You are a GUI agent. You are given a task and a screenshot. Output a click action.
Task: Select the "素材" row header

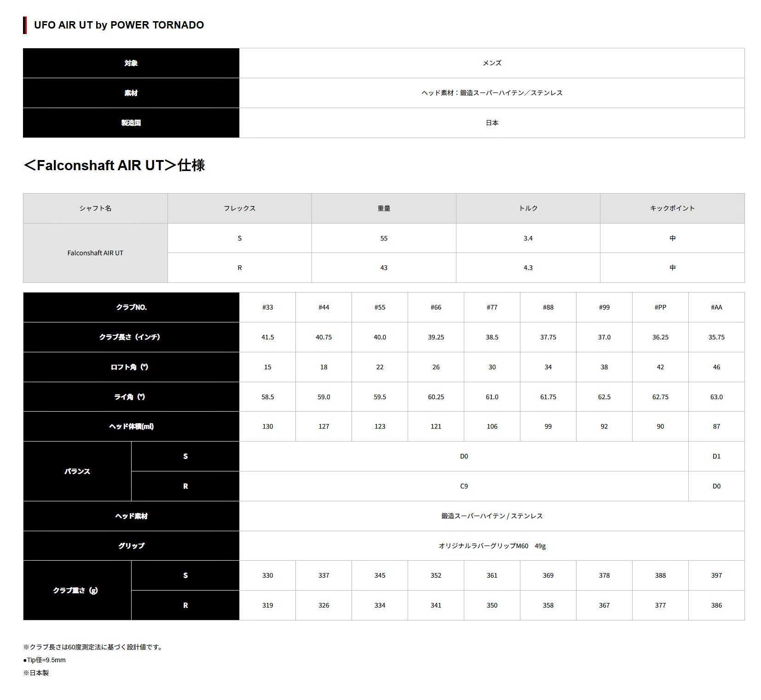coord(131,93)
